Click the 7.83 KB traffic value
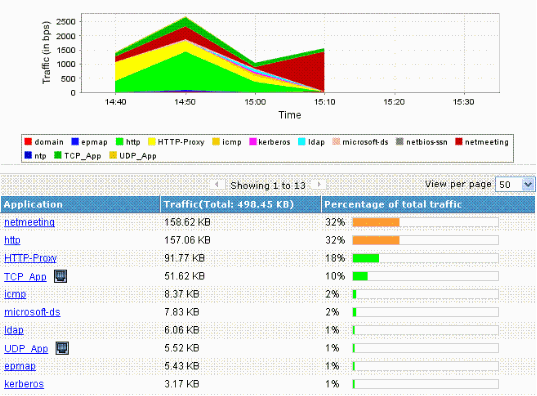Viewport: 537px width, 396px height. click(x=182, y=312)
